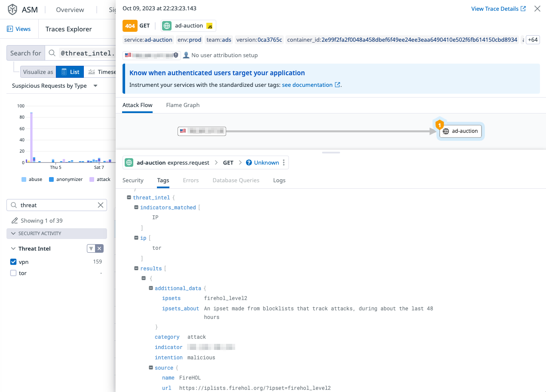The width and height of the screenshot is (546, 392).
Task: Click the +64 more tags button
Action: point(533,40)
